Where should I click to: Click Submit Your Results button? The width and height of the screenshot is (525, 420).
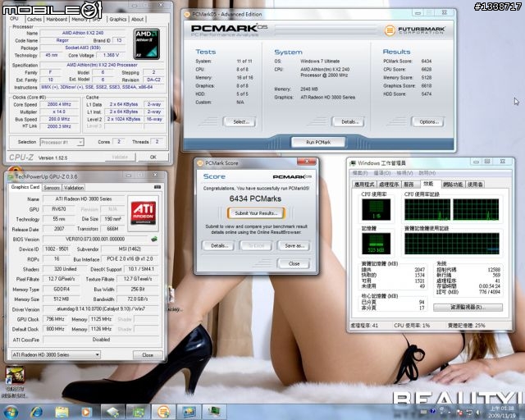click(256, 213)
